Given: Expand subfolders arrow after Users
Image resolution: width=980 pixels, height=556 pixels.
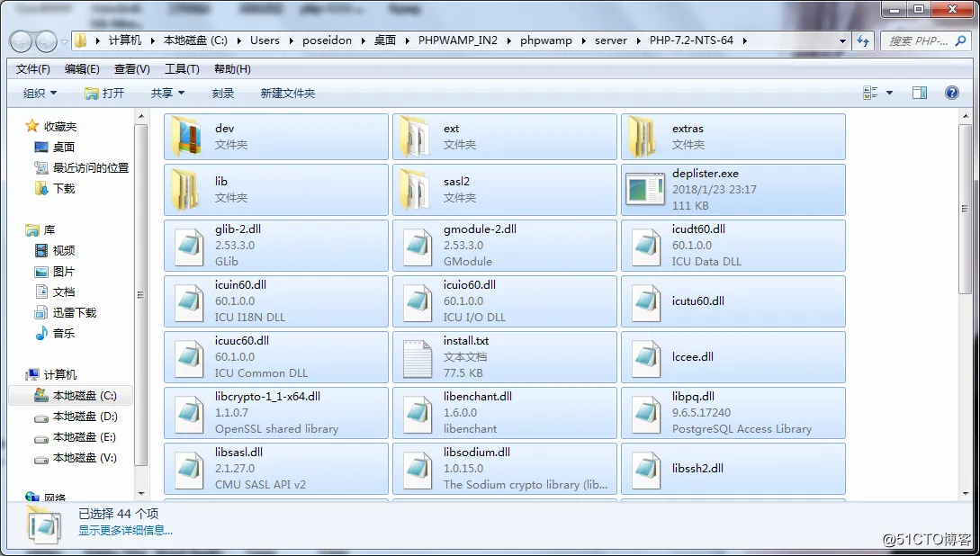Looking at the screenshot, I should 292,40.
